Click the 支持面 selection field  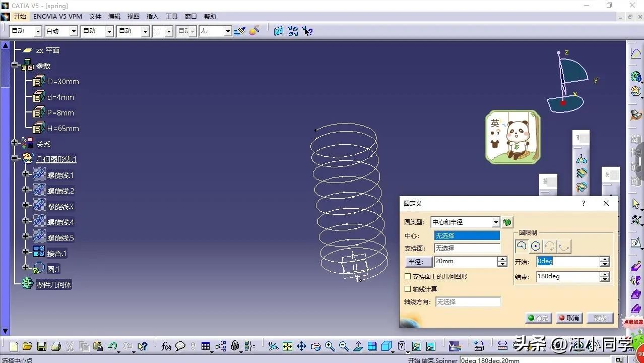[467, 248]
